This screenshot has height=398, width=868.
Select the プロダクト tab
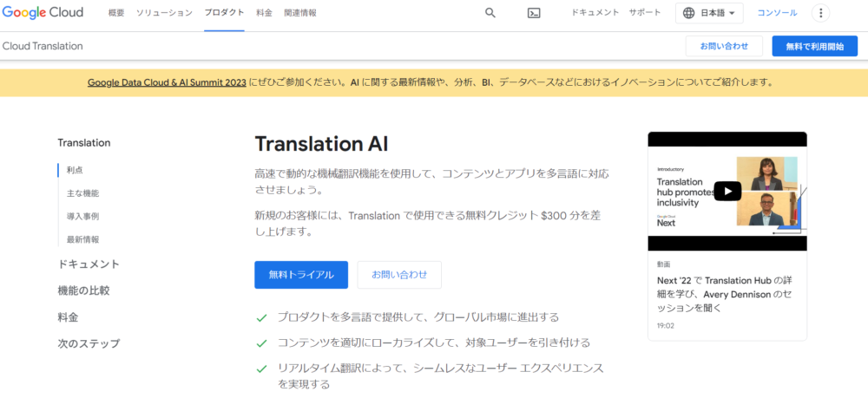click(224, 13)
